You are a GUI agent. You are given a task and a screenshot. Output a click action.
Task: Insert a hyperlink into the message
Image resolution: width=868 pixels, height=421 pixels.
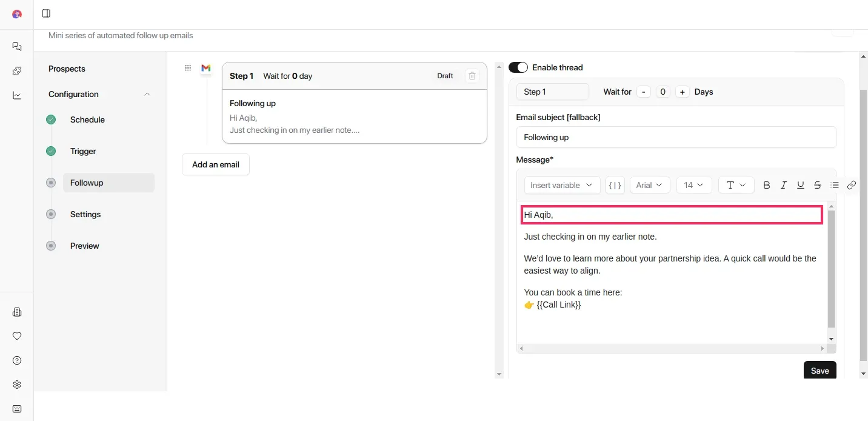pyautogui.click(x=851, y=185)
